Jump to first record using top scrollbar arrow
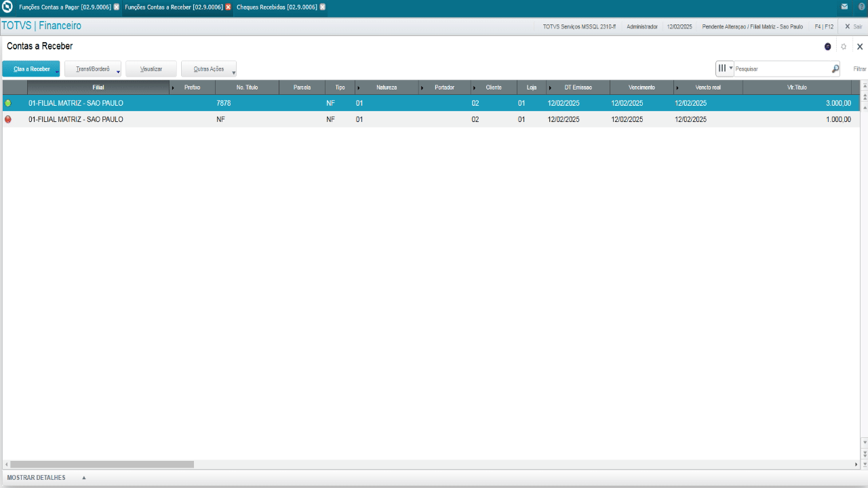This screenshot has width=868, height=488. [x=864, y=86]
